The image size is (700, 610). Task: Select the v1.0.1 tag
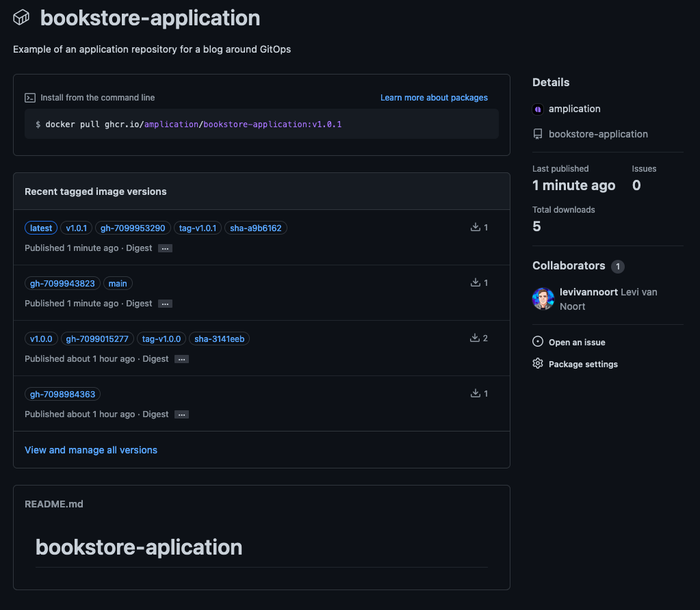point(77,228)
